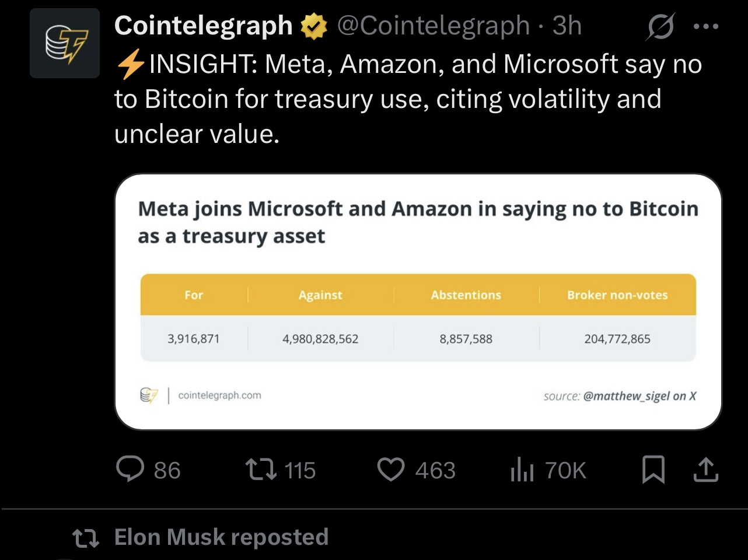
Task: Open the three-dot more options menu
Action: [x=706, y=26]
